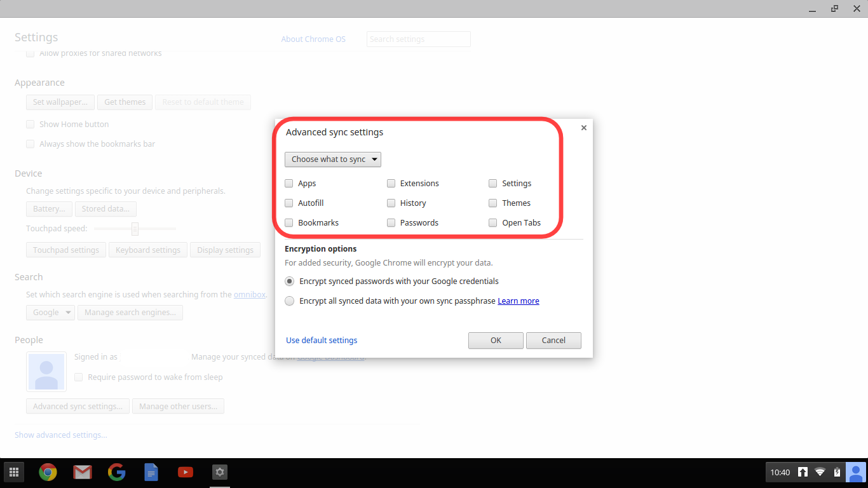Open the app launcher grid icon
This screenshot has width=868, height=488.
point(13,472)
